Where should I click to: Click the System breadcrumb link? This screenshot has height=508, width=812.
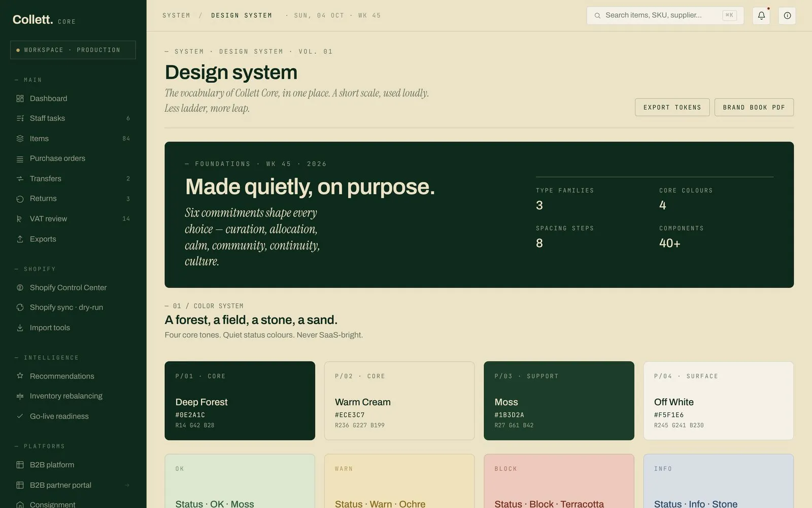(176, 16)
